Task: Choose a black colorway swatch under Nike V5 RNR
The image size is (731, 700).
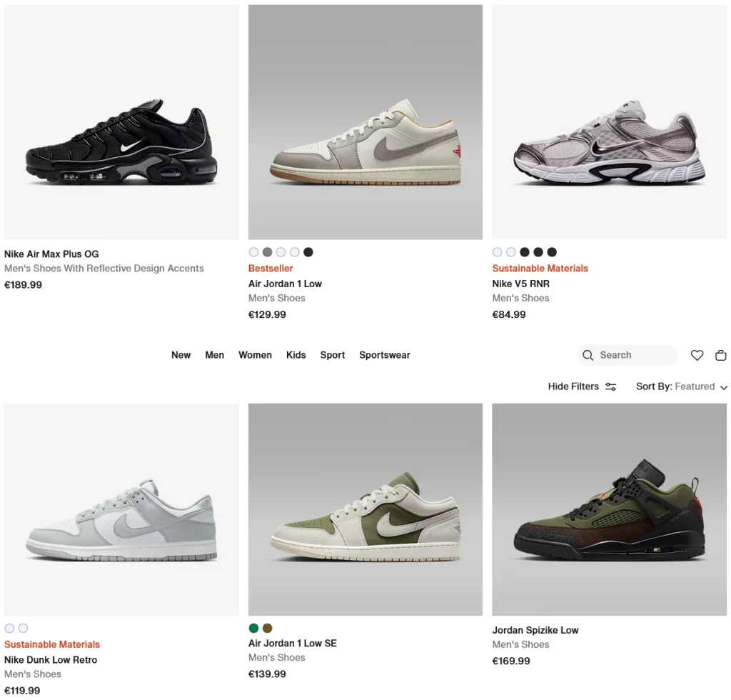Action: (524, 252)
